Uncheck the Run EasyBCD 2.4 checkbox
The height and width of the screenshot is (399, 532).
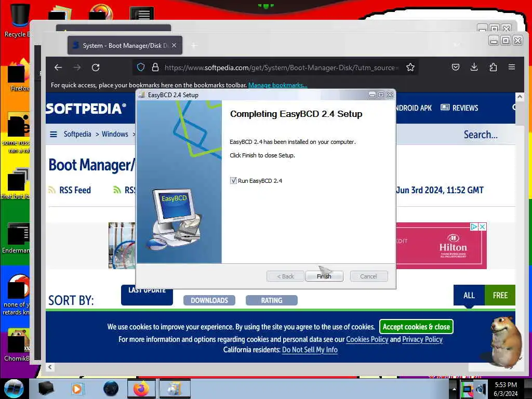point(233,180)
